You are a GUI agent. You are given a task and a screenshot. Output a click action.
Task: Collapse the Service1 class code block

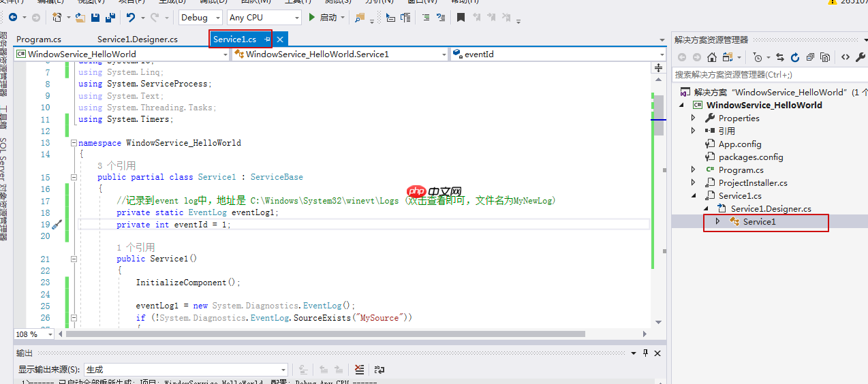pos(74,177)
